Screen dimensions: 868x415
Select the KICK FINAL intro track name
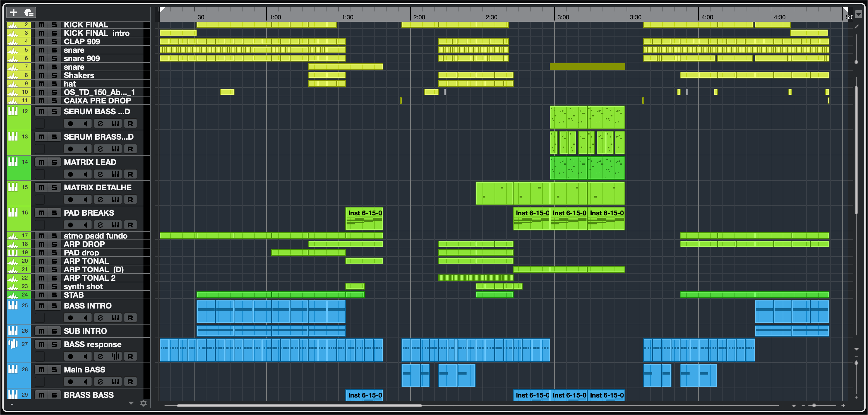(x=97, y=33)
